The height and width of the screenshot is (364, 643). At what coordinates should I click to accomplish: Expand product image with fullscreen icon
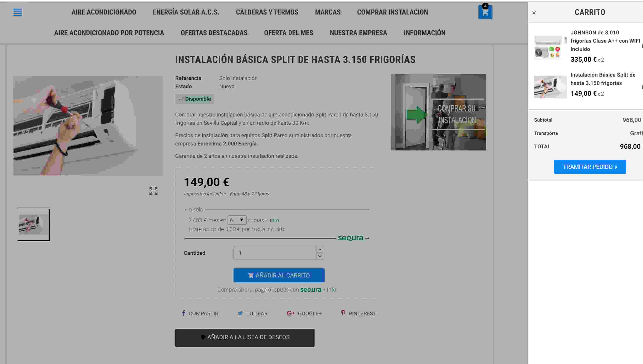click(x=153, y=191)
